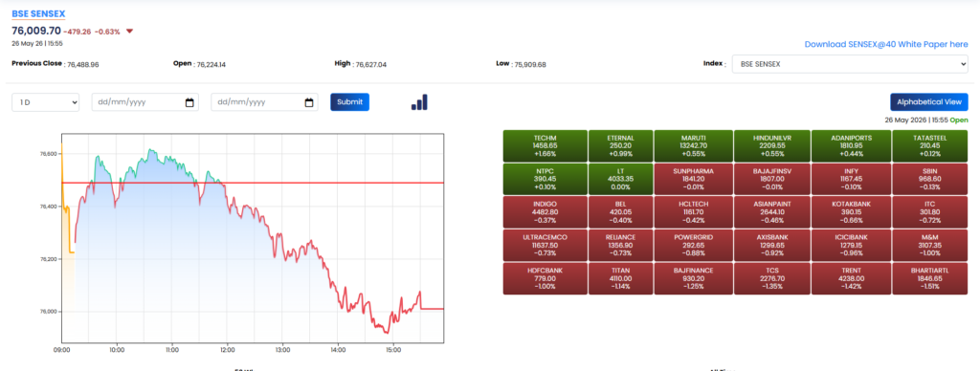Viewport: 980px width, 371px height.
Task: Open the BSE SENSEX index dropdown
Action: pyautogui.click(x=850, y=64)
